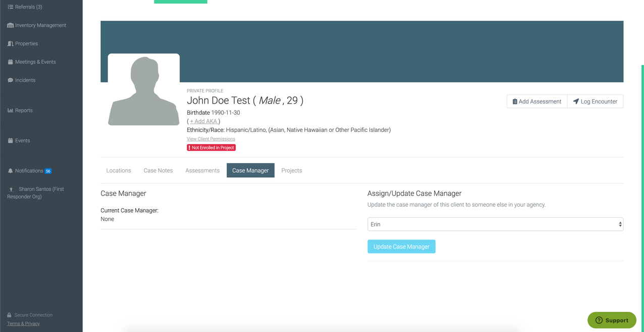Click the + Add AKA link
Screen dimensions: 644x332
point(203,121)
